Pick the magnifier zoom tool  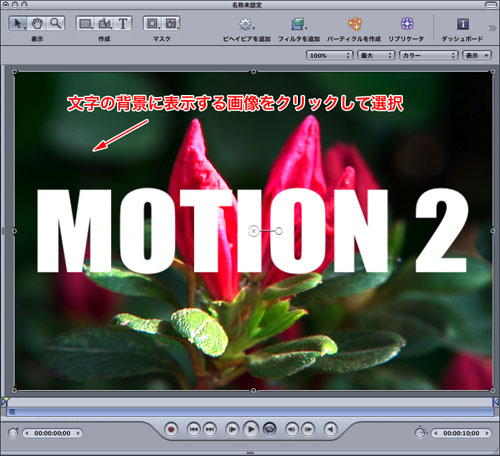point(56,23)
